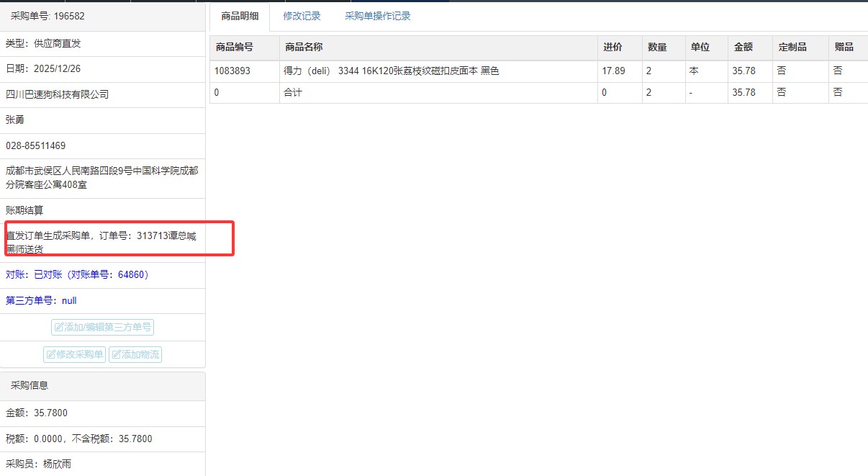Click the supplier name 四川巴速狗科技有限公司
The height and width of the screenshot is (476, 868).
57,95
